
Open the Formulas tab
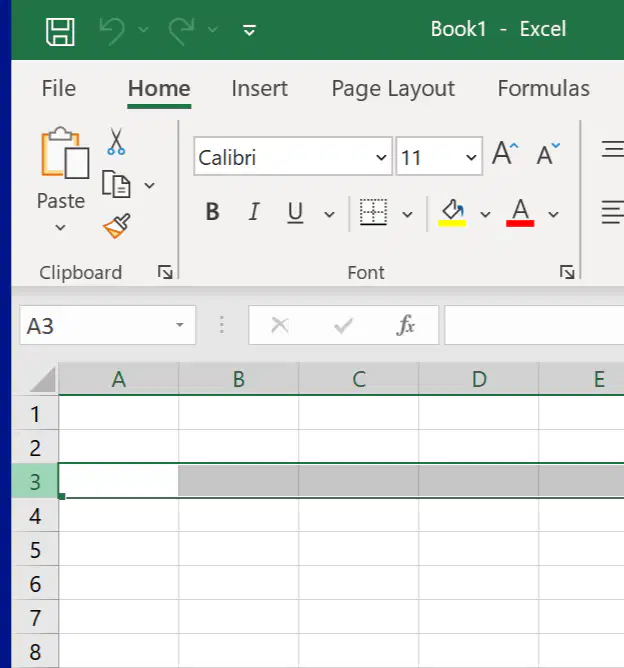coord(543,89)
